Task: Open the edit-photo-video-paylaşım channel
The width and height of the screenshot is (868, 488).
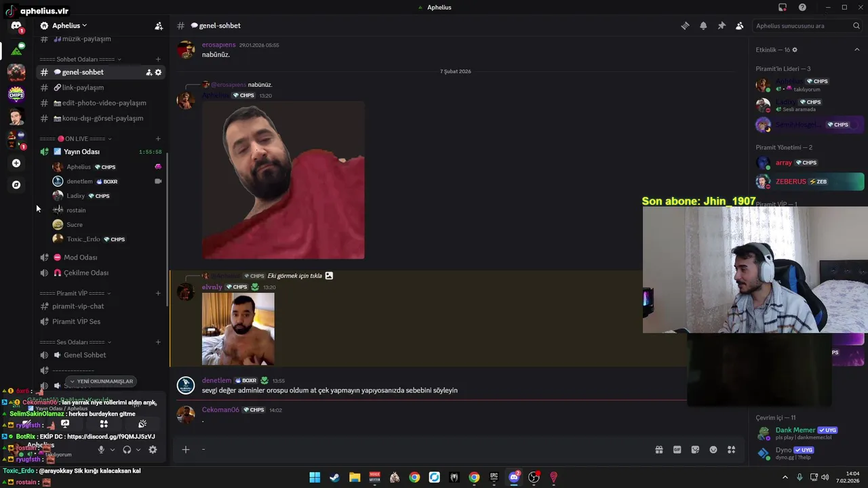Action: 102,103
